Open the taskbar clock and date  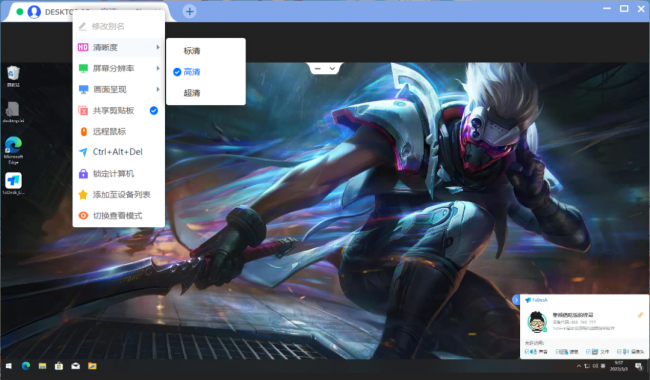(619, 366)
